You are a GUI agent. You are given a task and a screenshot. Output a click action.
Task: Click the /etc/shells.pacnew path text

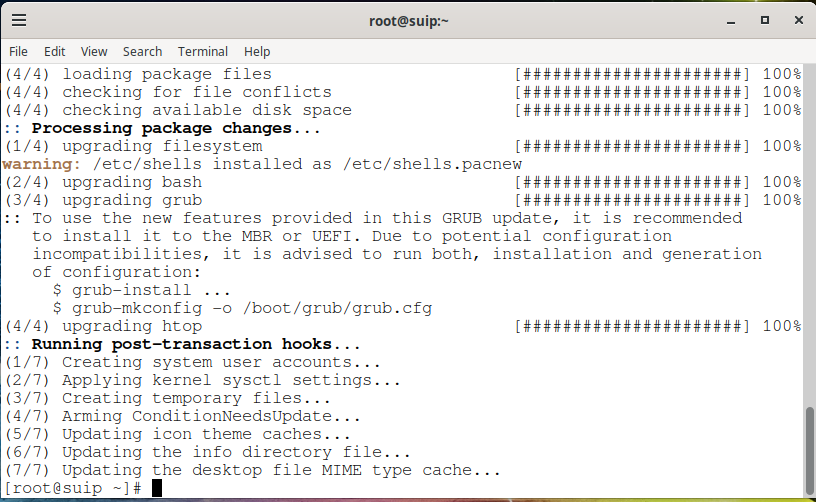[432, 164]
